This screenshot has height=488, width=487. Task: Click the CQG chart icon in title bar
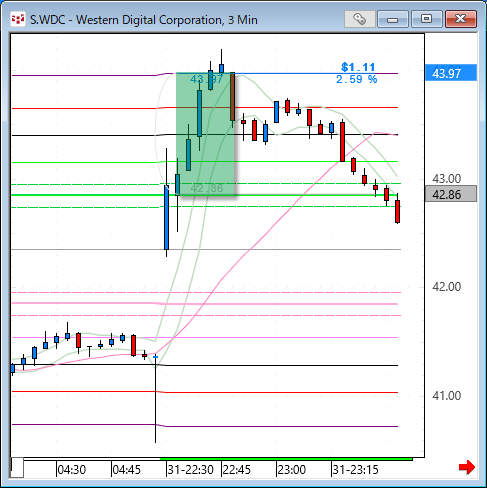pos(18,19)
